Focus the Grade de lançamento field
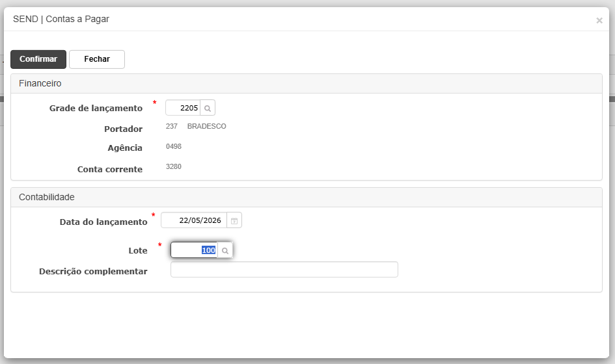The height and width of the screenshot is (364, 615). [x=183, y=108]
